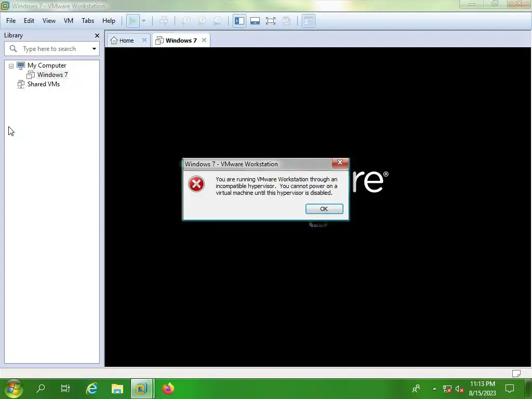Click OK in the hypervisor error dialog
This screenshot has height=399, width=532.
[x=324, y=209]
